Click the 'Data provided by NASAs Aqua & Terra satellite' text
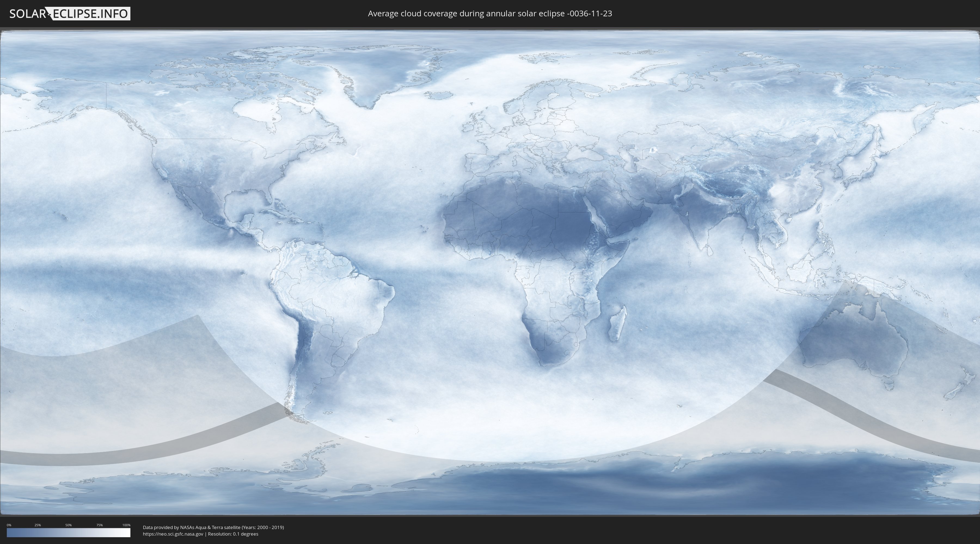This screenshot has height=544, width=980. [x=191, y=527]
